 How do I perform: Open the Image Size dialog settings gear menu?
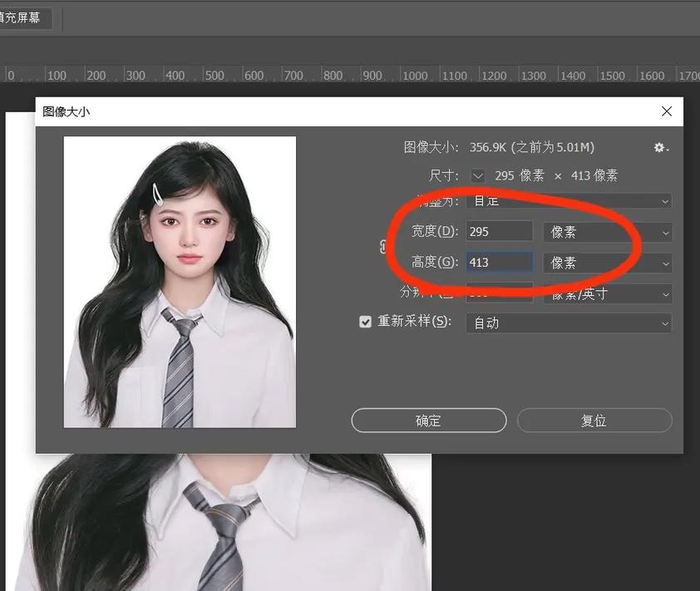(x=658, y=147)
